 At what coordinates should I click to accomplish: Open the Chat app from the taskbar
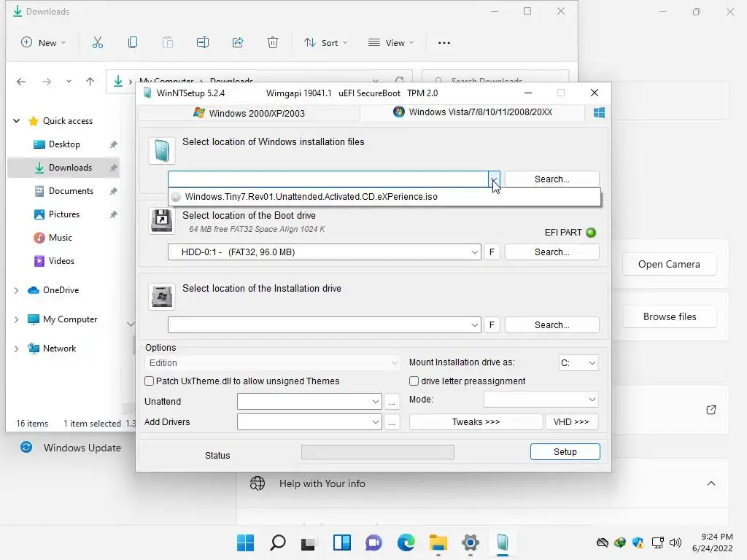[x=374, y=542]
